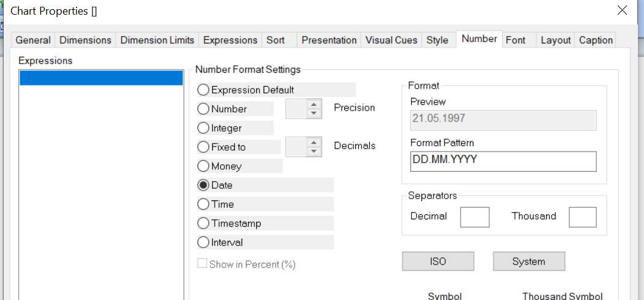Close the Chart Properties dialog
This screenshot has height=300, width=644.
[x=622, y=10]
